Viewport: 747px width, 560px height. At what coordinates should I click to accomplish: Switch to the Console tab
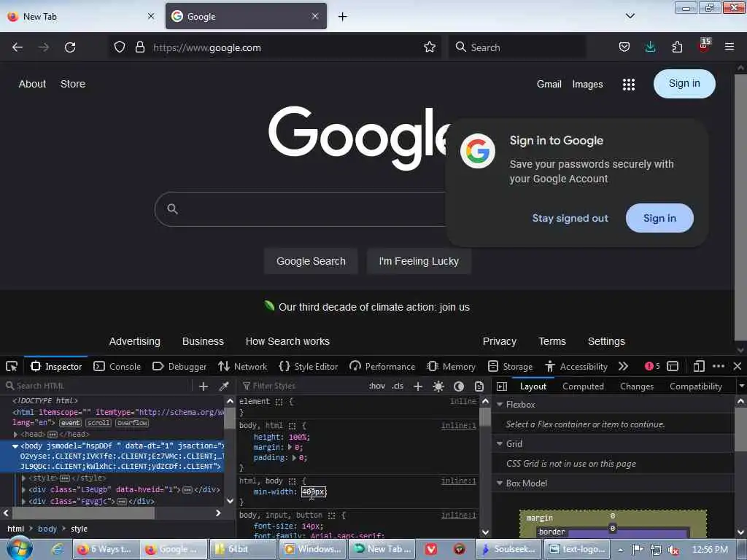click(x=117, y=366)
